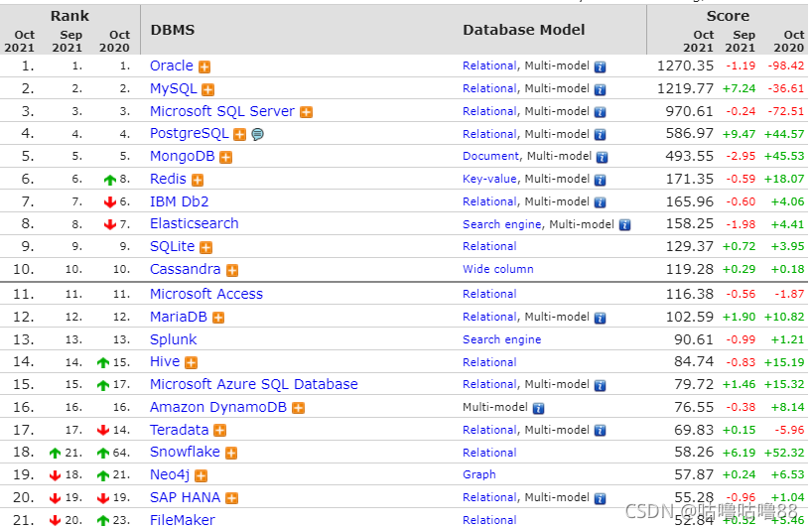
Task: Click the plus icon next to Oracle
Action: click(x=204, y=66)
